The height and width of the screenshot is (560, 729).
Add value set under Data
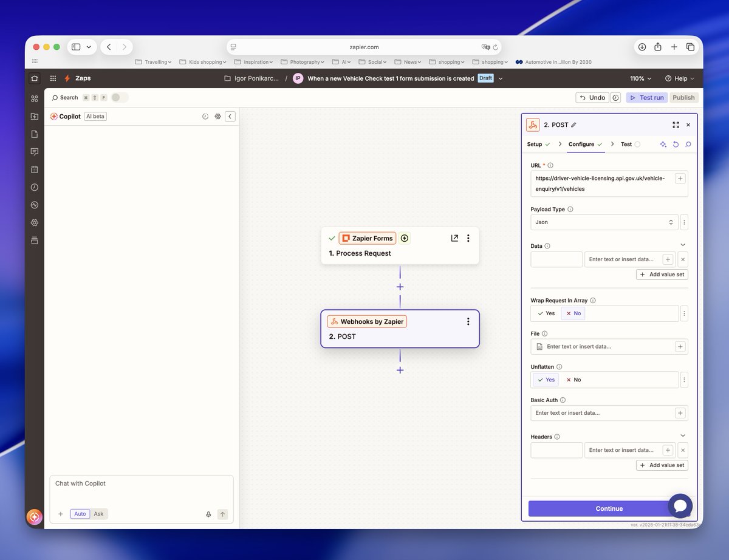click(662, 275)
